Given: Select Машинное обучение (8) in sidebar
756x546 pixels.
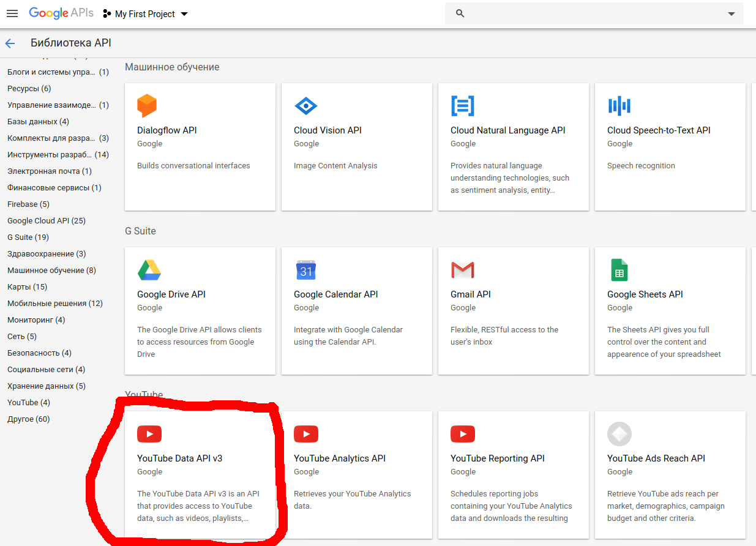Looking at the screenshot, I should (51, 270).
